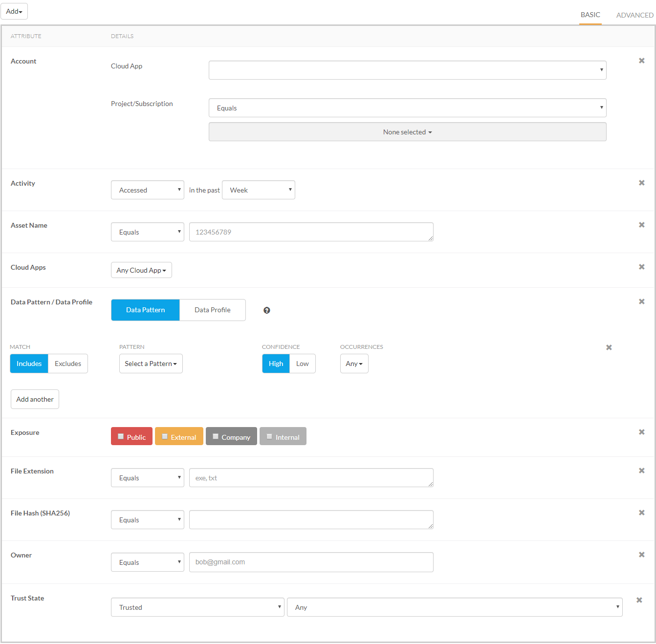The height and width of the screenshot is (644, 656).
Task: Set confidence level to Low
Action: [302, 364]
